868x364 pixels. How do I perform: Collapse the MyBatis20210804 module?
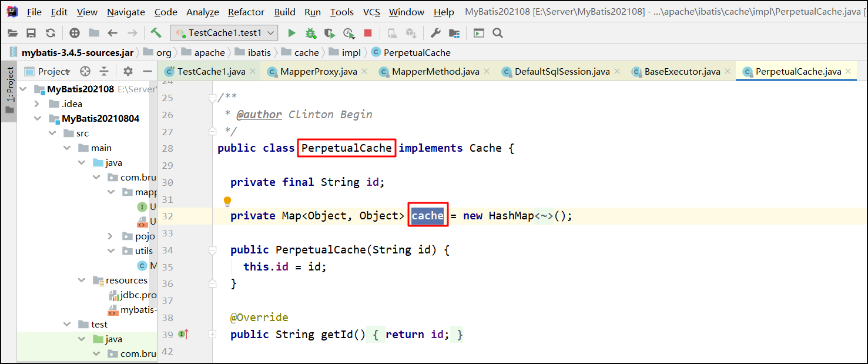(37, 118)
